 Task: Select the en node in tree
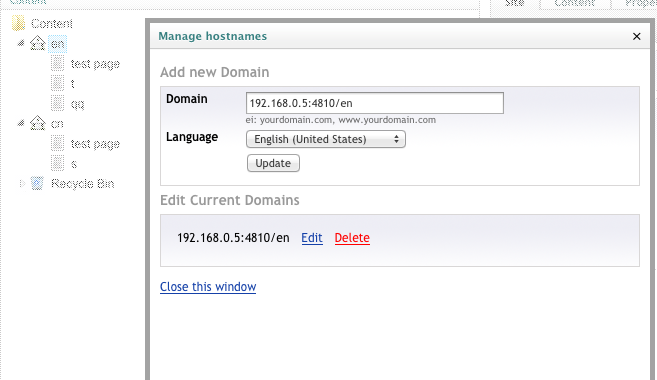(57, 44)
